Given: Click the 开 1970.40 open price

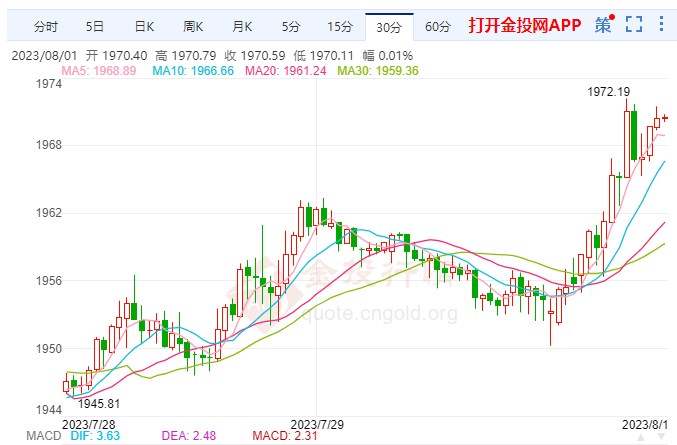Looking at the screenshot, I should click(x=117, y=56).
